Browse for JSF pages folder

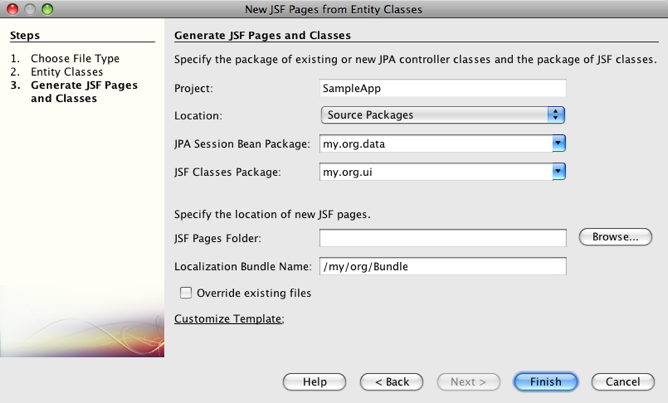click(615, 237)
